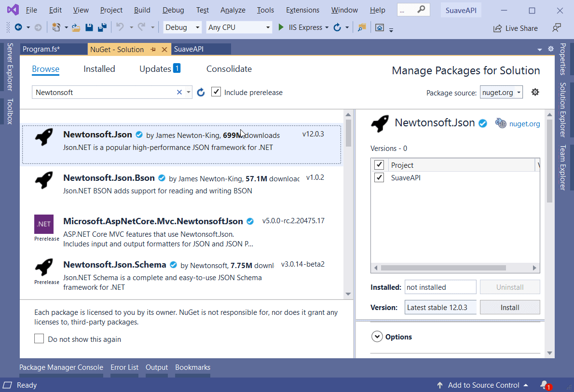Start IIS Express with green play icon
574x392 pixels.
coord(281,27)
